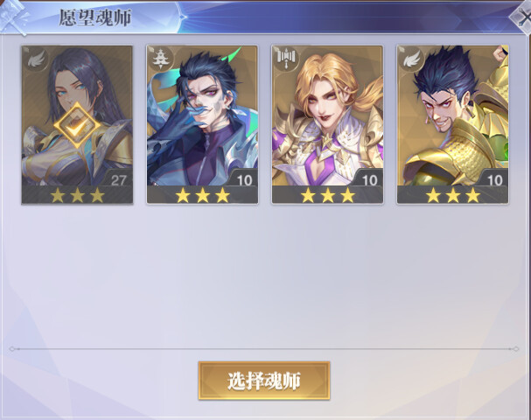This screenshot has width=531, height=420.
Task: Select the blue-haired masked man's card
Action: (x=202, y=124)
